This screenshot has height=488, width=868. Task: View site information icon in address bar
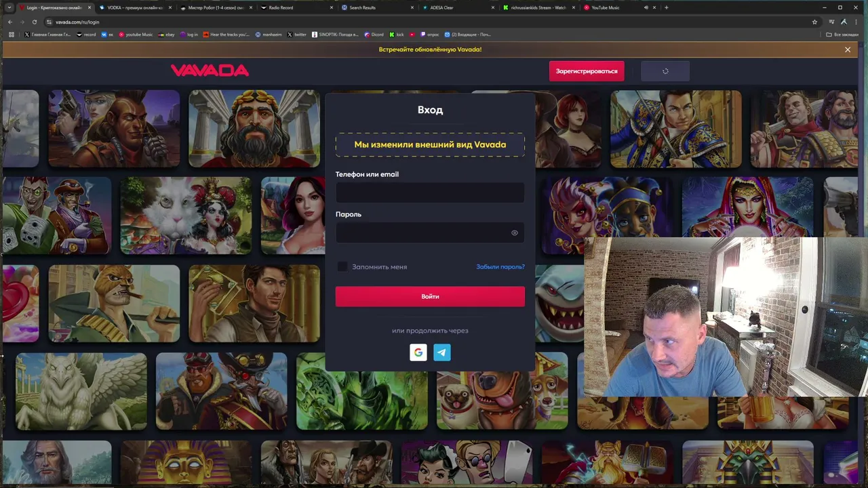click(48, 22)
